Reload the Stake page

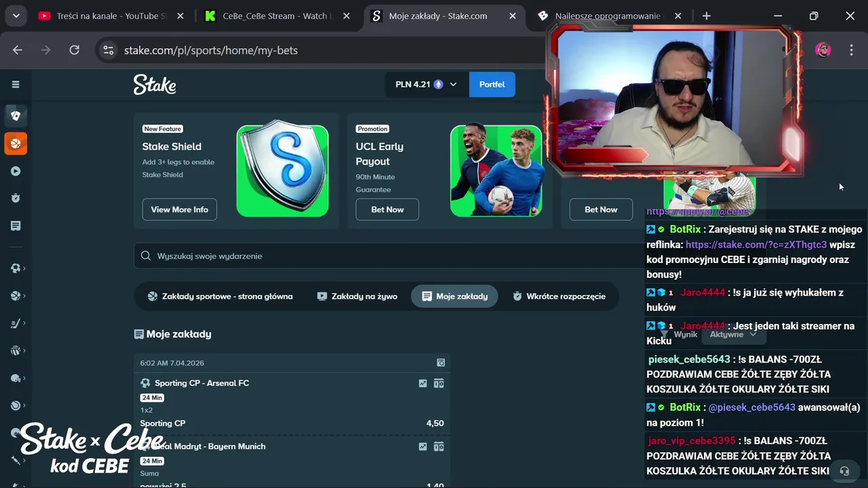click(x=75, y=50)
